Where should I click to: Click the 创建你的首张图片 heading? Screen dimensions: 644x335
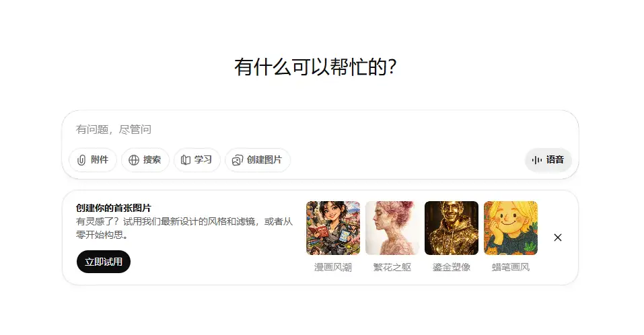point(113,208)
